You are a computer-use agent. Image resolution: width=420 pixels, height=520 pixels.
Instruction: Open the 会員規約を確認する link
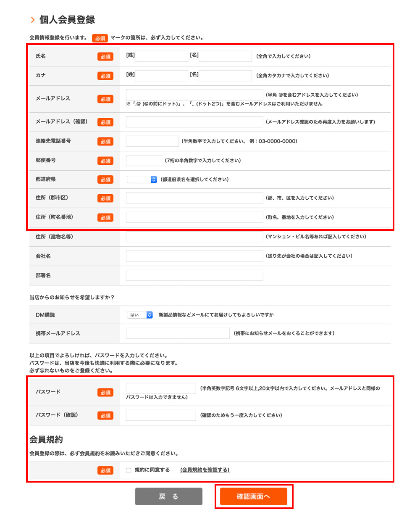click(x=205, y=470)
